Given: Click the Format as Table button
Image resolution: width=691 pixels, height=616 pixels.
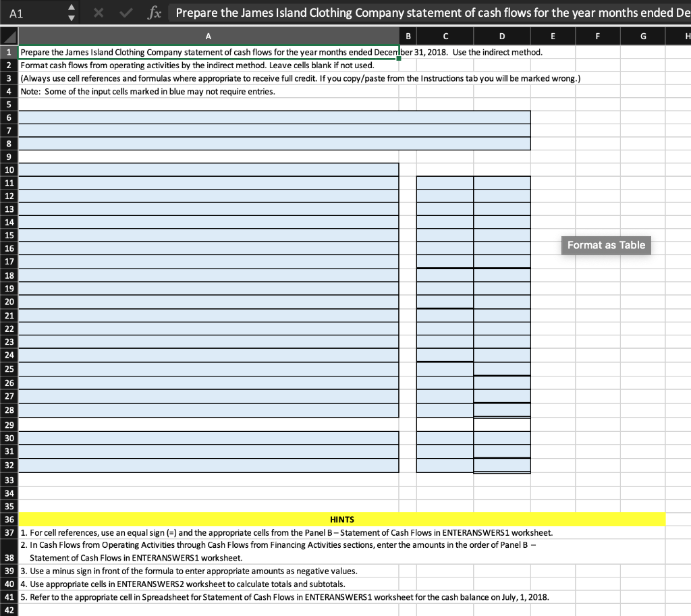Looking at the screenshot, I should pyautogui.click(x=605, y=245).
